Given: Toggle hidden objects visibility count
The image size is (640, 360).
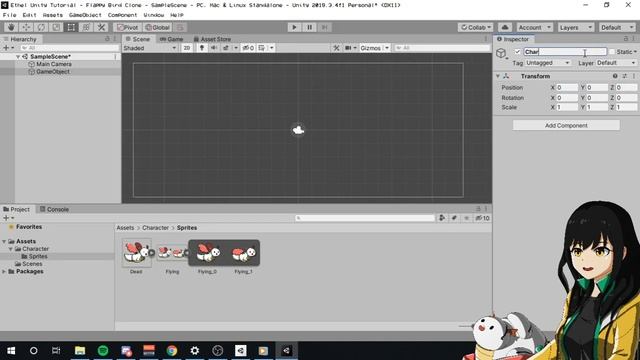Looking at the screenshot, I should [248, 48].
